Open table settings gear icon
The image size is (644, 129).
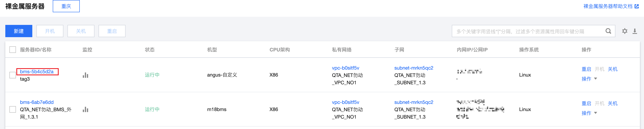coord(625,31)
